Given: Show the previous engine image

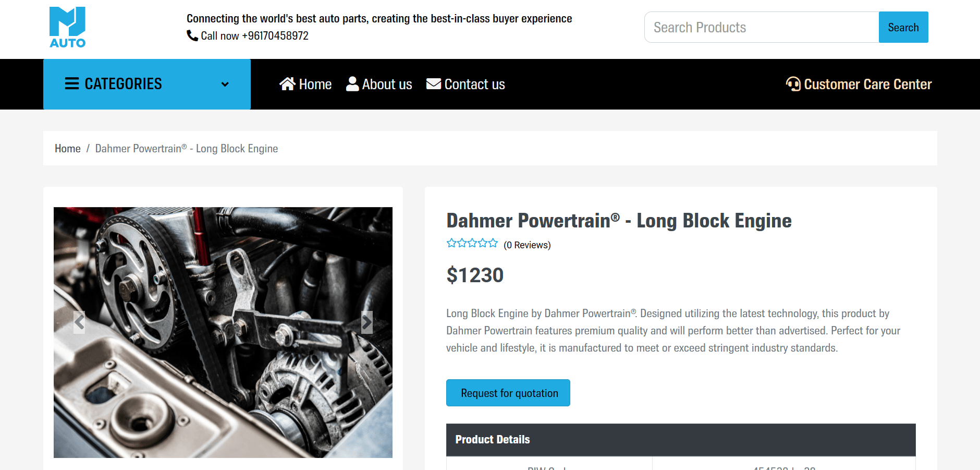Looking at the screenshot, I should click(x=79, y=322).
